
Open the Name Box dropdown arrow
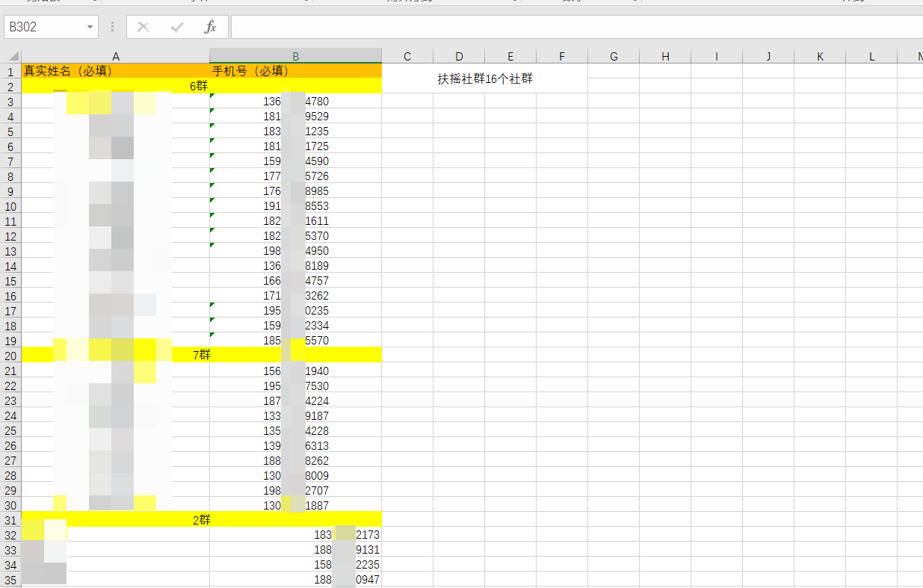(90, 27)
